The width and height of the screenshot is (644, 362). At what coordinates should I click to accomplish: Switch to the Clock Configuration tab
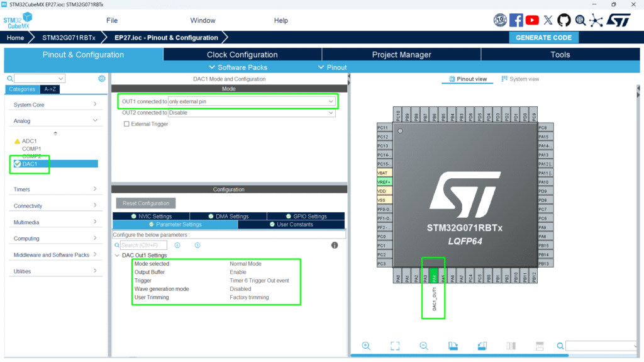click(x=242, y=55)
